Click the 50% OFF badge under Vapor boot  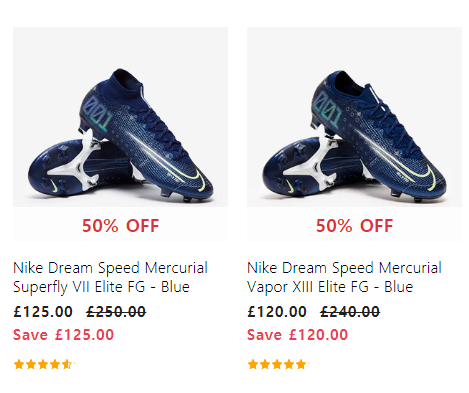tap(354, 226)
